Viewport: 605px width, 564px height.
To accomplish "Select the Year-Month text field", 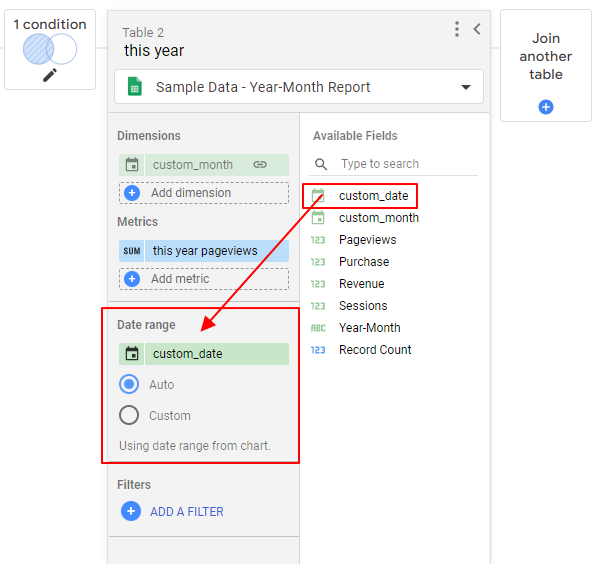I will click(x=369, y=328).
